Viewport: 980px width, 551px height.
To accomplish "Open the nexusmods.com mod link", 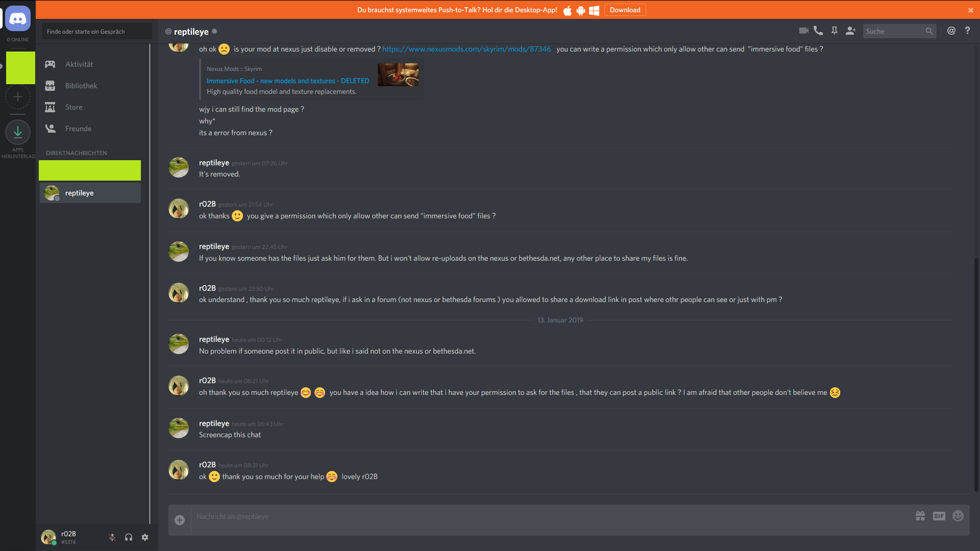I will [x=467, y=49].
